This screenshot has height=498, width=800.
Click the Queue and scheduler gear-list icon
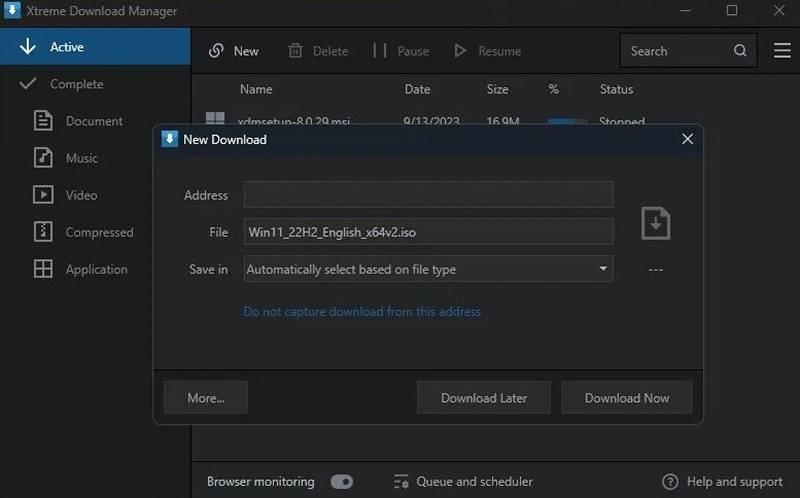pos(401,482)
